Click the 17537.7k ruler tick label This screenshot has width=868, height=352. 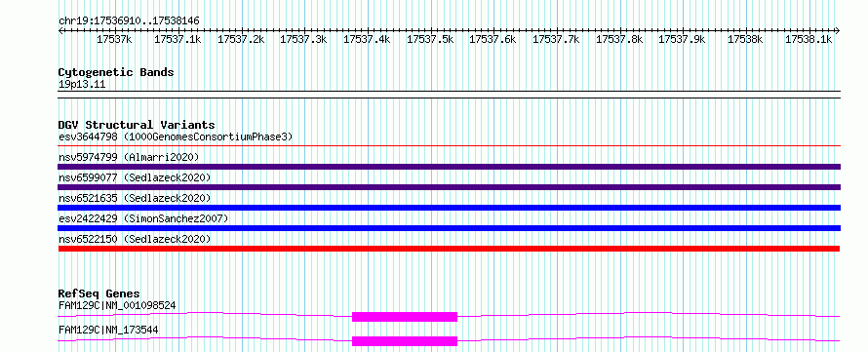tap(556, 39)
